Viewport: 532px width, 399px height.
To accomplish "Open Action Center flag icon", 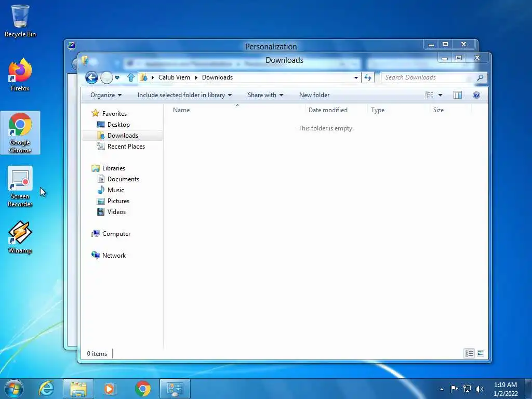I will [454, 389].
